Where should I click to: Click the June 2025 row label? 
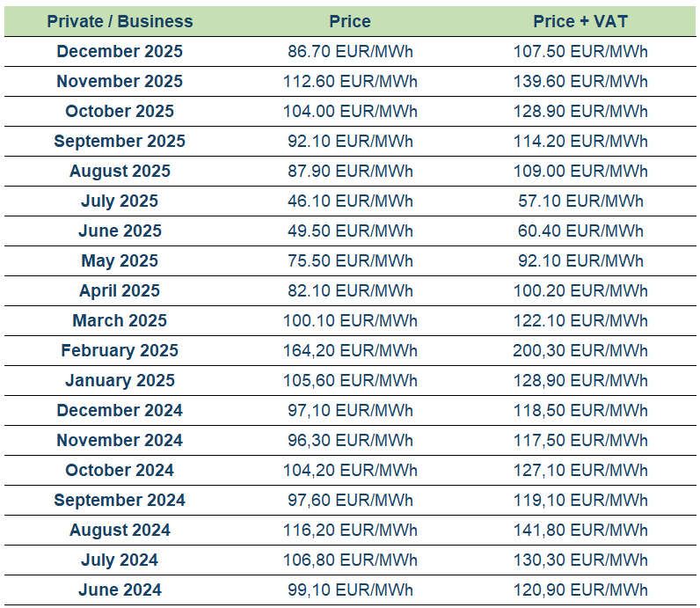click(x=120, y=231)
